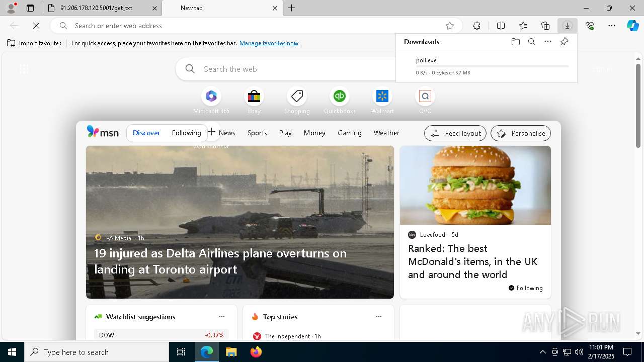644x362 pixels.
Task: Open Collections icon
Action: tap(545, 26)
